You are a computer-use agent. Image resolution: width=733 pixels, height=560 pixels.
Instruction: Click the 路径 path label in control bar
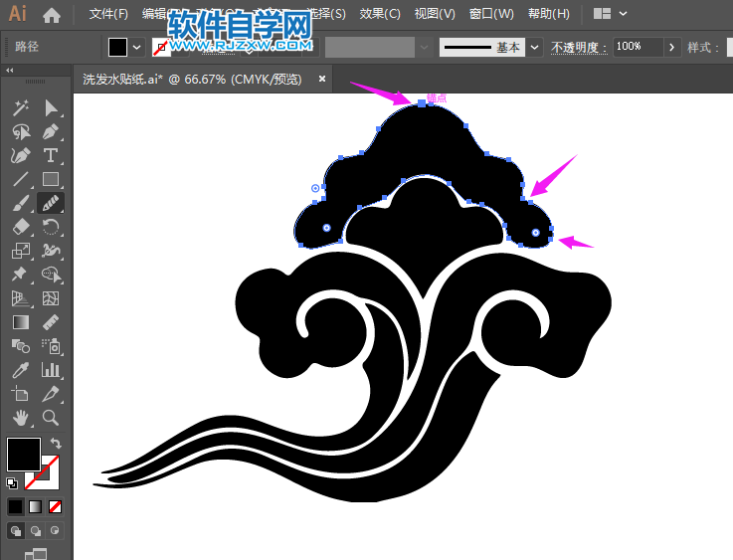point(27,47)
